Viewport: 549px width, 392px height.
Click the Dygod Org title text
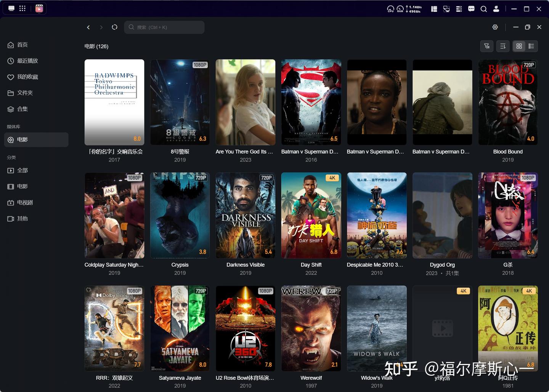click(x=442, y=265)
